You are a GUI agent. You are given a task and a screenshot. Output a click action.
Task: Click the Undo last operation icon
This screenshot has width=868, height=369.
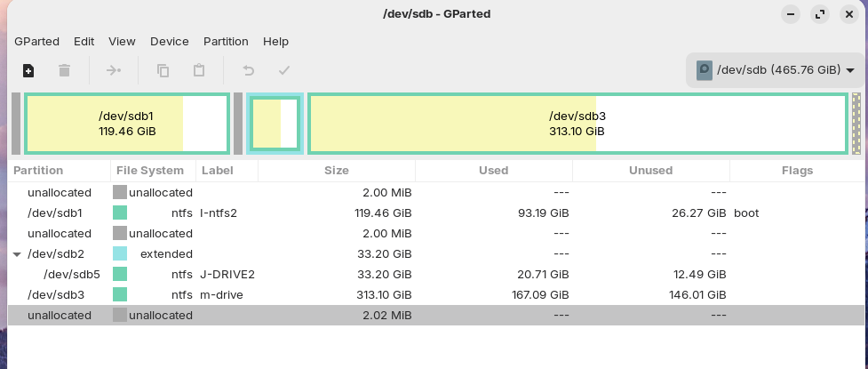point(249,70)
